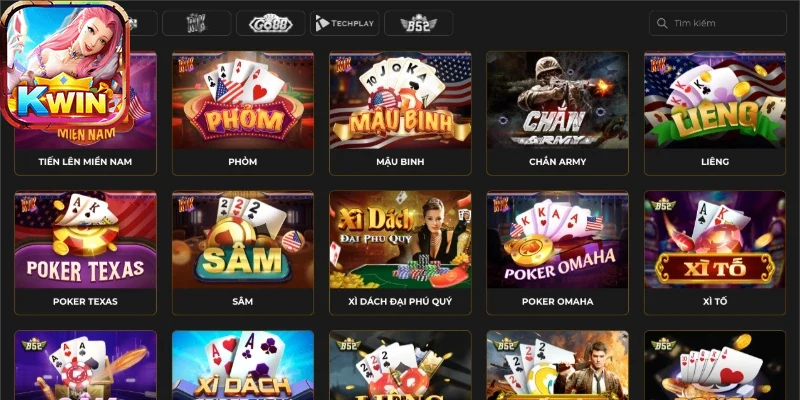Open Xì Dách Đại Phú Quý game
Screen dimensions: 800x400
(x=400, y=240)
